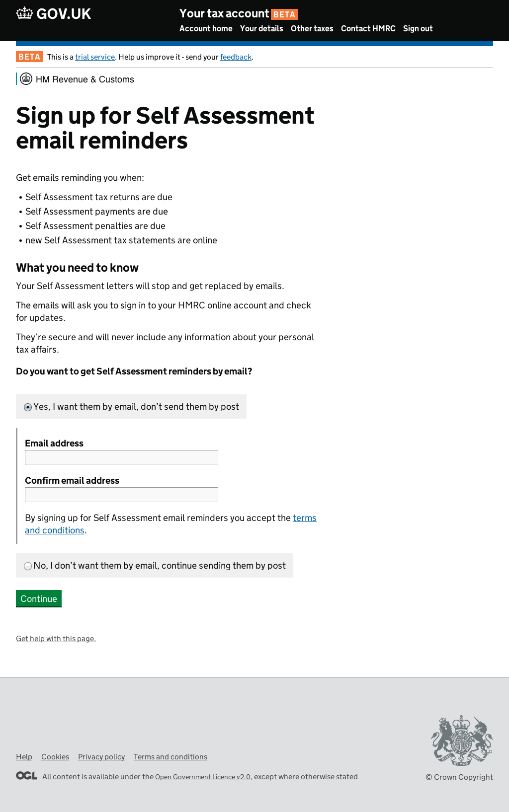Viewport: 509px width, 812px height.
Task: Click the HM Revenue & Customs crest icon
Action: point(26,79)
